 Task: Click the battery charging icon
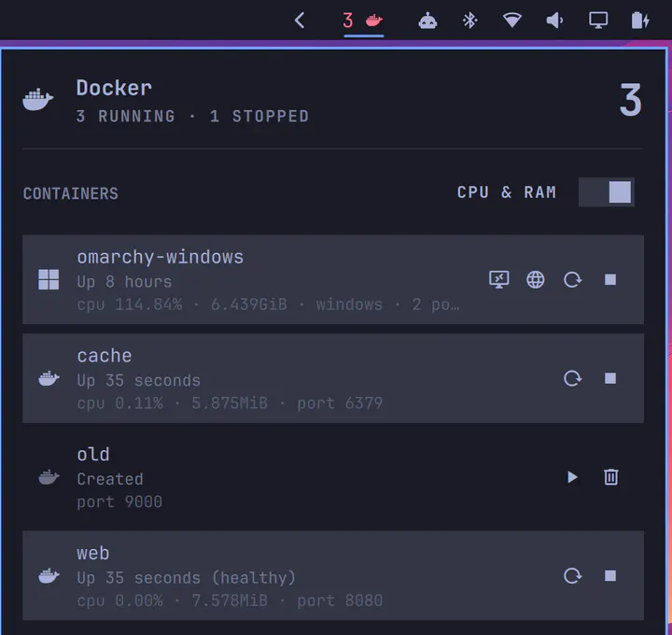(640, 21)
